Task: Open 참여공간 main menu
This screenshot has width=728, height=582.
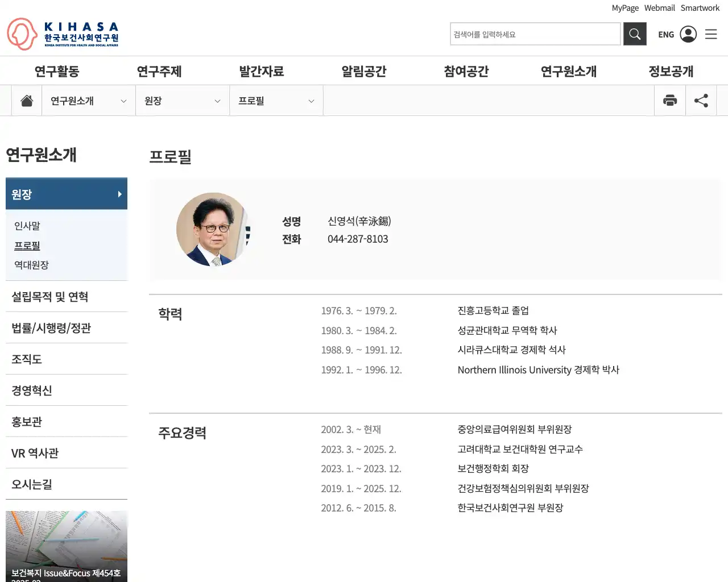Action: click(x=466, y=71)
